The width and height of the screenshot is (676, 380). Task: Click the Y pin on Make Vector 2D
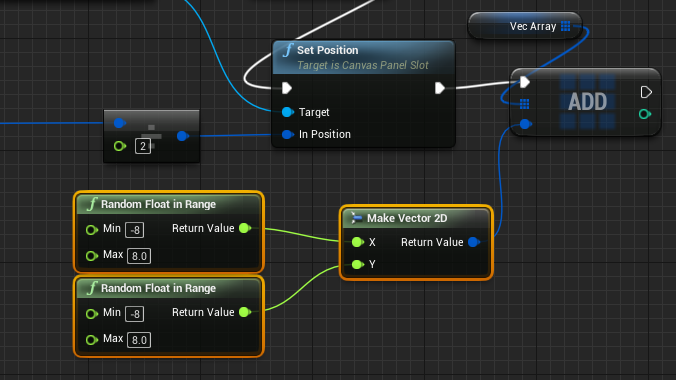[x=357, y=264]
